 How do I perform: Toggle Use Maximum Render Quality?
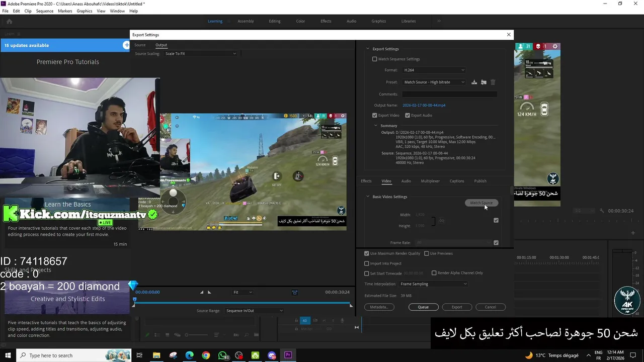(x=367, y=253)
